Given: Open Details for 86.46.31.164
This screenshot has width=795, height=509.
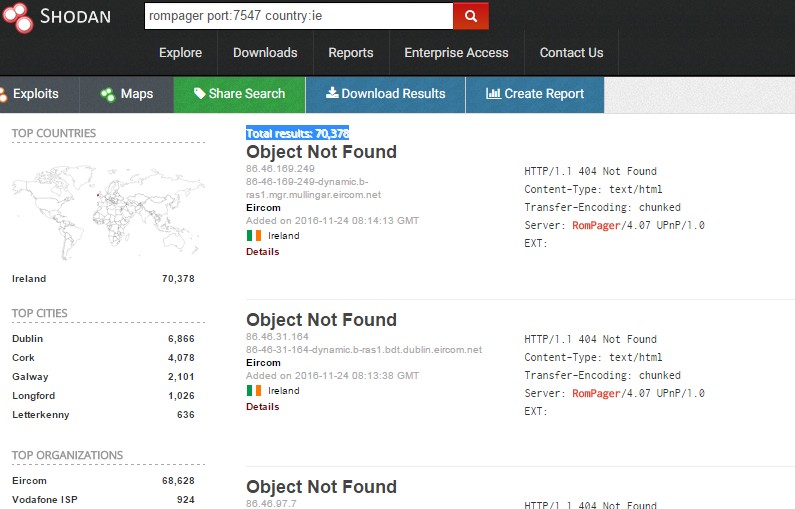Looking at the screenshot, I should coord(263,407).
